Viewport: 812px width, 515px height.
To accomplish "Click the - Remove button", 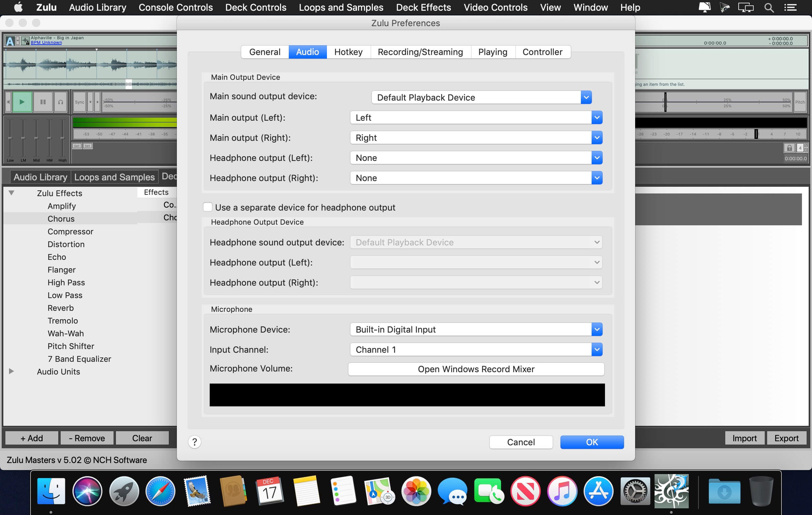I will click(x=87, y=438).
